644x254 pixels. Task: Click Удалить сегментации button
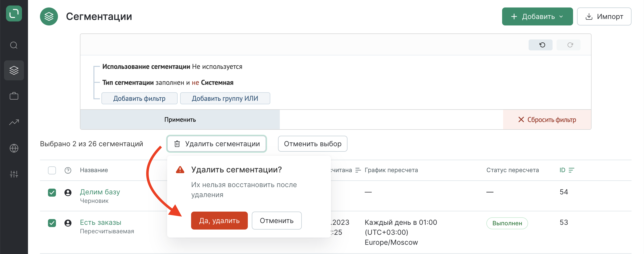coord(217,144)
